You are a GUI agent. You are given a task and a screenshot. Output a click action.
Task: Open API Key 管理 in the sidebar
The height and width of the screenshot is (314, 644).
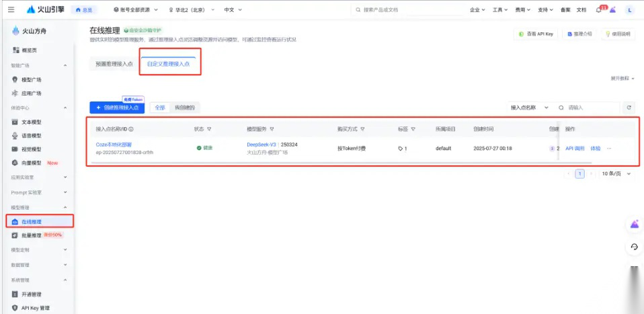[x=37, y=308]
